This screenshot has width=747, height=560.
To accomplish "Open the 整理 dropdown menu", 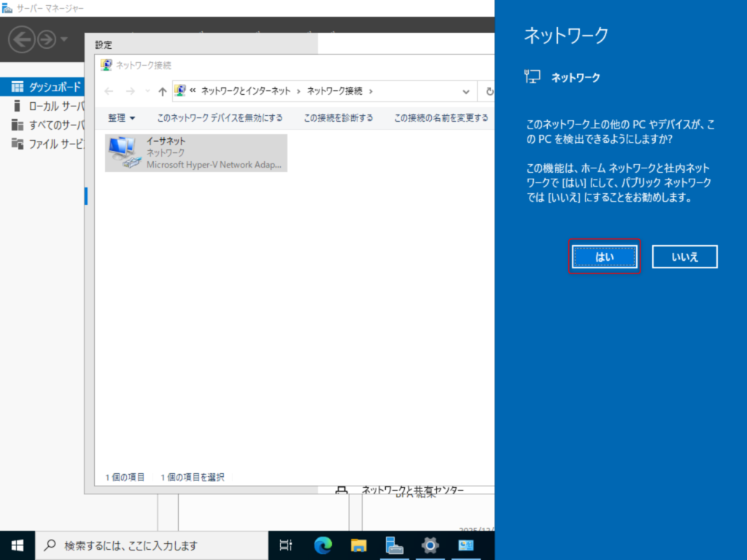I will (x=121, y=117).
